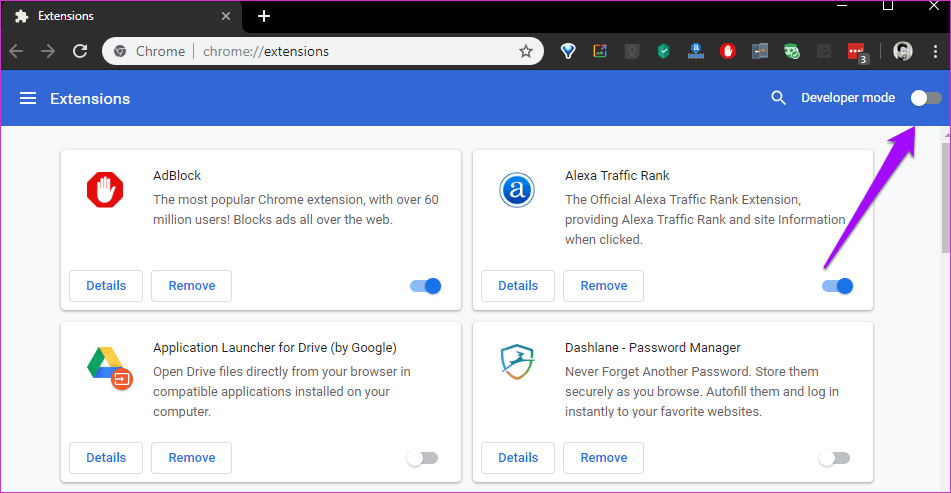951x493 pixels.
Task: Click the Alexa 'a' logo in card
Action: tap(517, 190)
